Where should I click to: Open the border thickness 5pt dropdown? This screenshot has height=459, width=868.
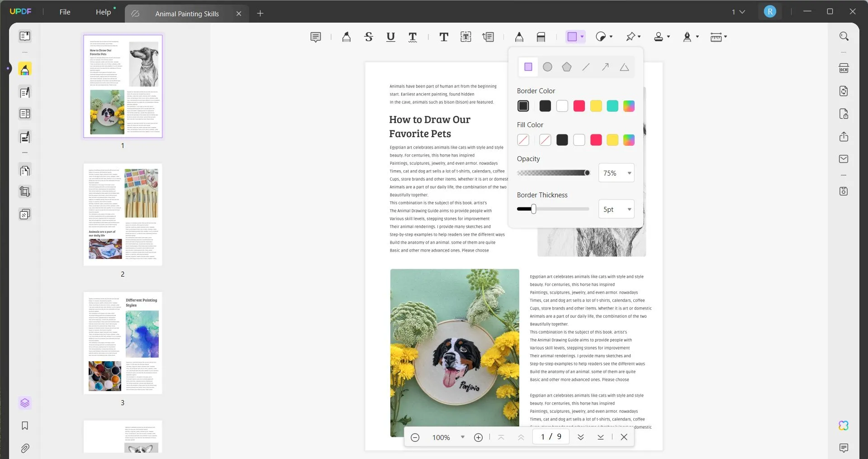(x=616, y=209)
